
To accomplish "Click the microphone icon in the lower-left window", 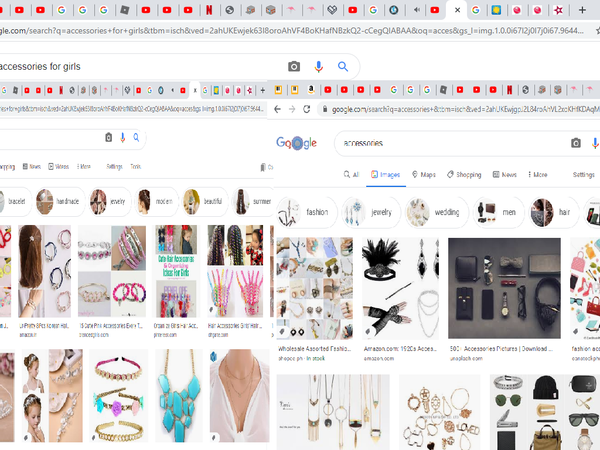I will 122,137.
